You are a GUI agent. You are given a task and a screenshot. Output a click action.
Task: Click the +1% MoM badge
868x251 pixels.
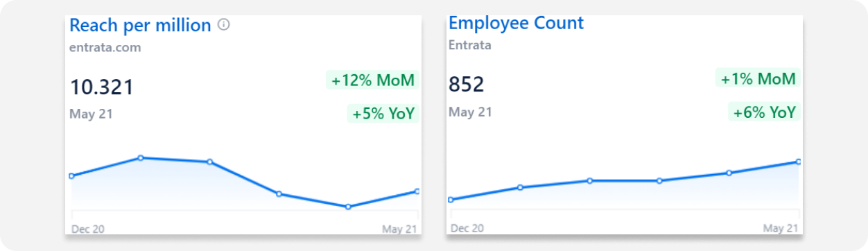(x=758, y=79)
